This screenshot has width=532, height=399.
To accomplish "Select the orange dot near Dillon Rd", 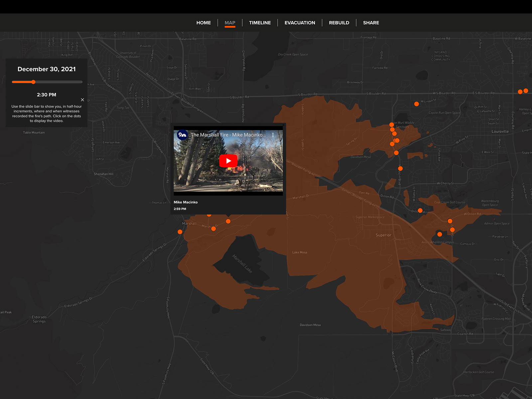I will 421,210.
